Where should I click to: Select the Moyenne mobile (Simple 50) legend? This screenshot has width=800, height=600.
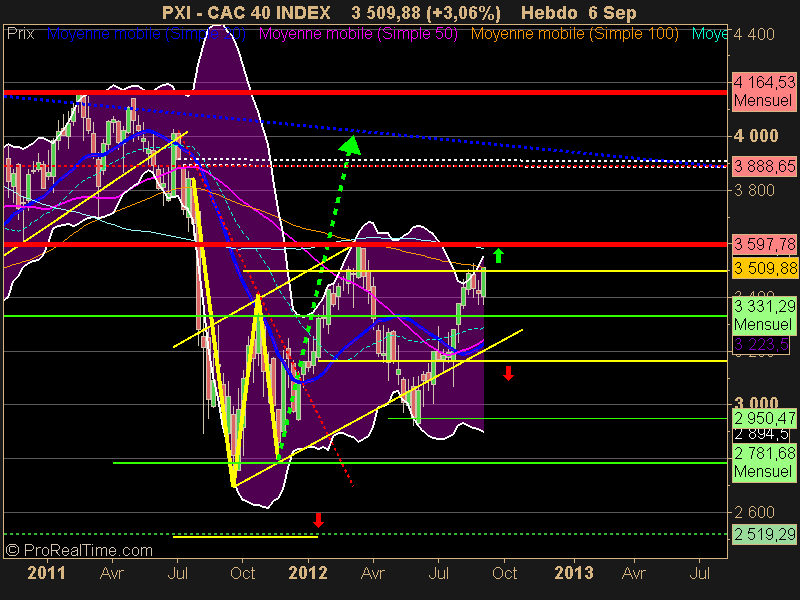click(x=358, y=34)
